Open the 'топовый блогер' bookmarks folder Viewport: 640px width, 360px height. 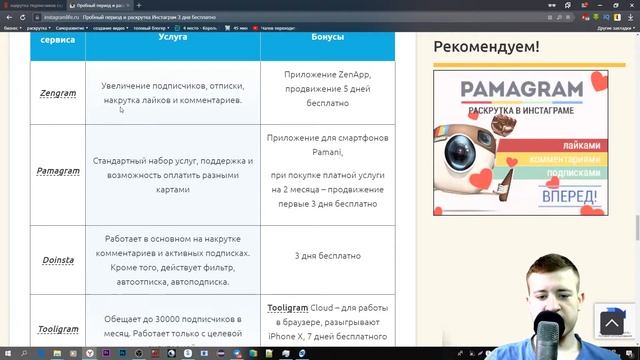click(x=151, y=28)
